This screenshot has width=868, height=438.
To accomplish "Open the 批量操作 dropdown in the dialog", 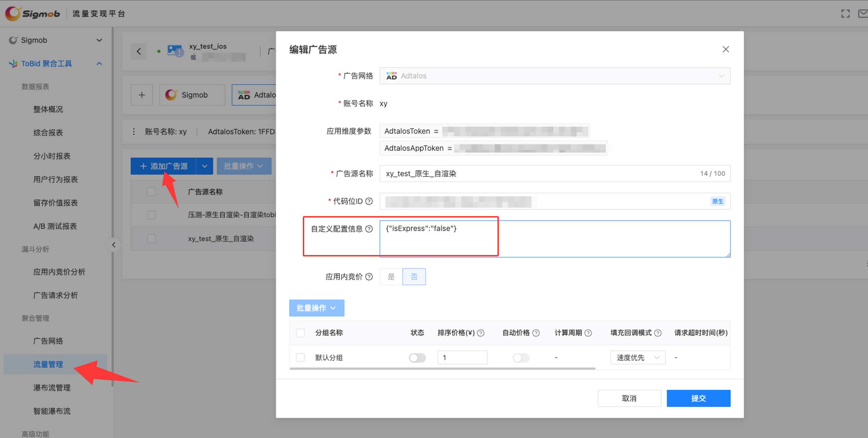I will [x=316, y=308].
